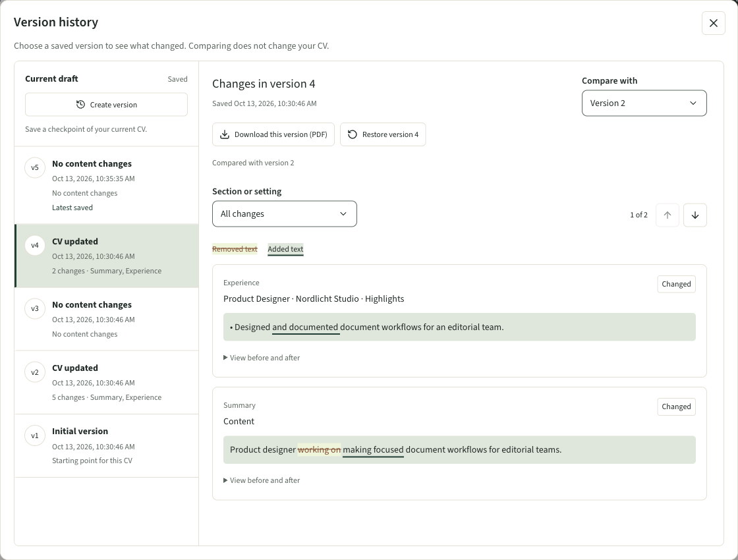
Task: Click 'Starting point for this CV' text
Action: pyautogui.click(x=92, y=461)
